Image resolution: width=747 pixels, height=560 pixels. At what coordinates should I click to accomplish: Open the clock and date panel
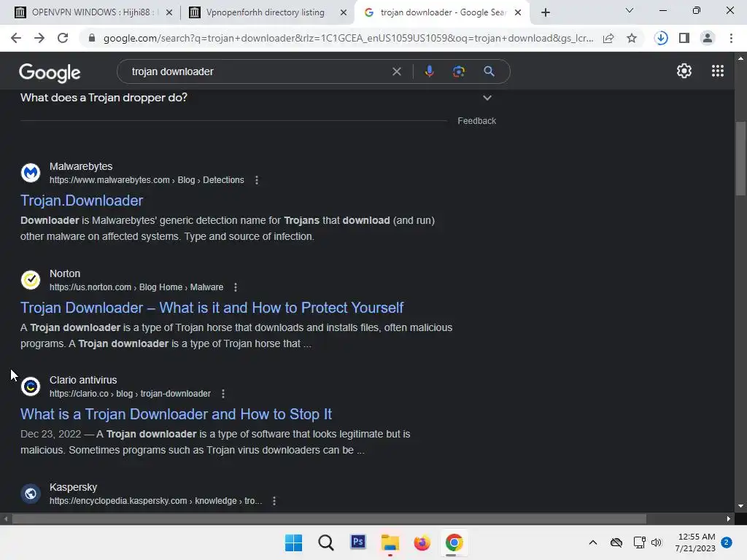coord(695,542)
